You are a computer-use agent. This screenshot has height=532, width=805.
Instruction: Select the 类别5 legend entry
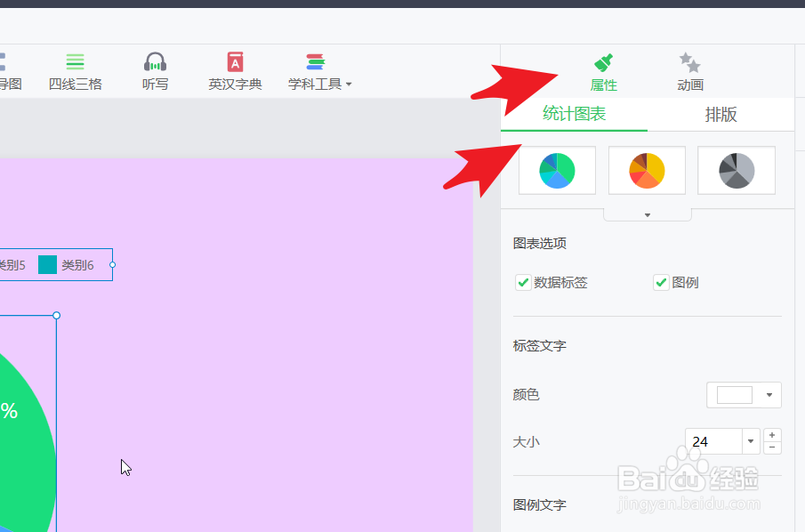[12, 265]
